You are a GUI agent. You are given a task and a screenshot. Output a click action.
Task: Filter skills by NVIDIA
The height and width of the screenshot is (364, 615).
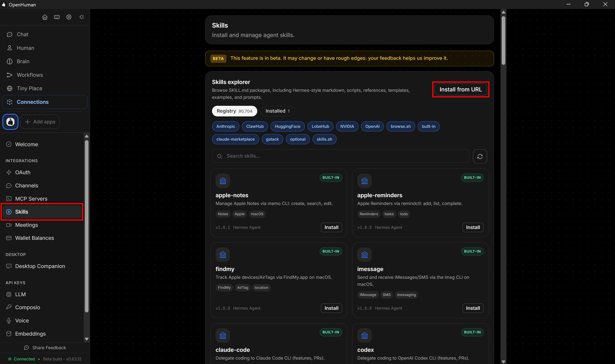coord(347,126)
